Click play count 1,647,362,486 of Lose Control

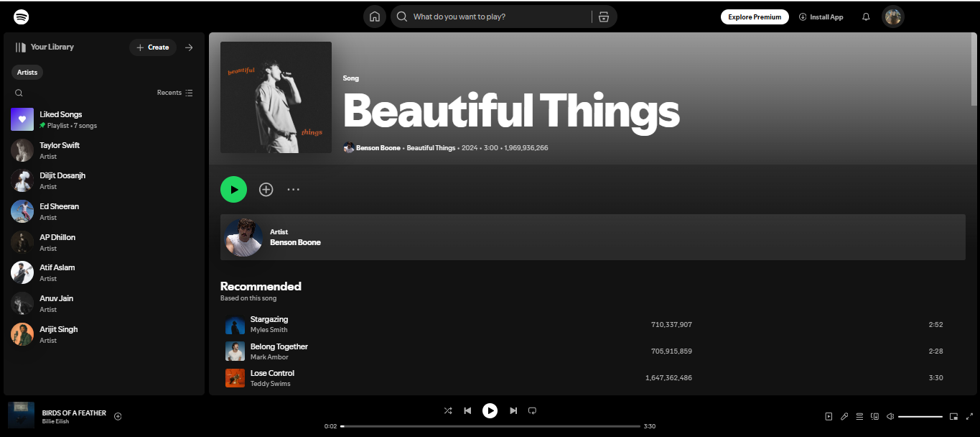(668, 378)
